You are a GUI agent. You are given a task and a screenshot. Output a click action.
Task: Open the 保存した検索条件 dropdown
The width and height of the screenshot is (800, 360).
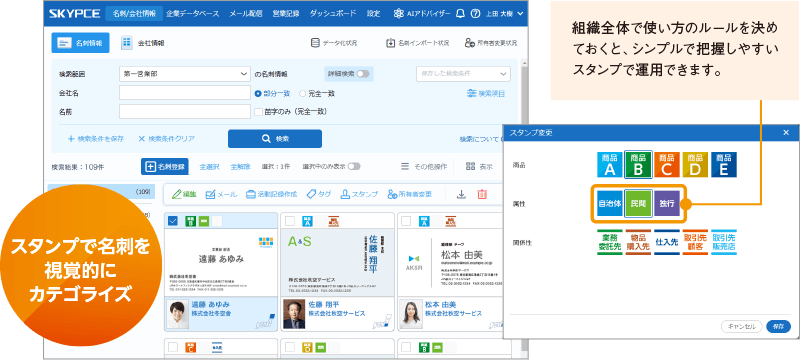[x=463, y=74]
